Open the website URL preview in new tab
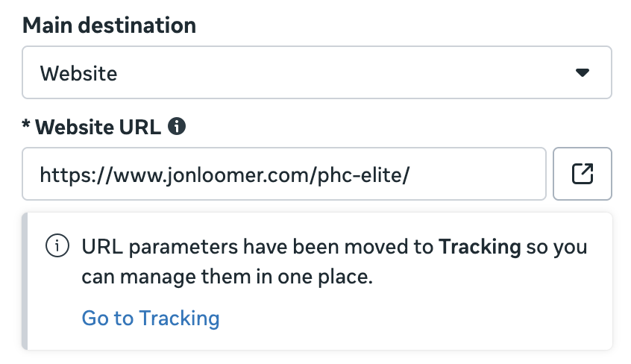The image size is (631, 364). coord(582,175)
